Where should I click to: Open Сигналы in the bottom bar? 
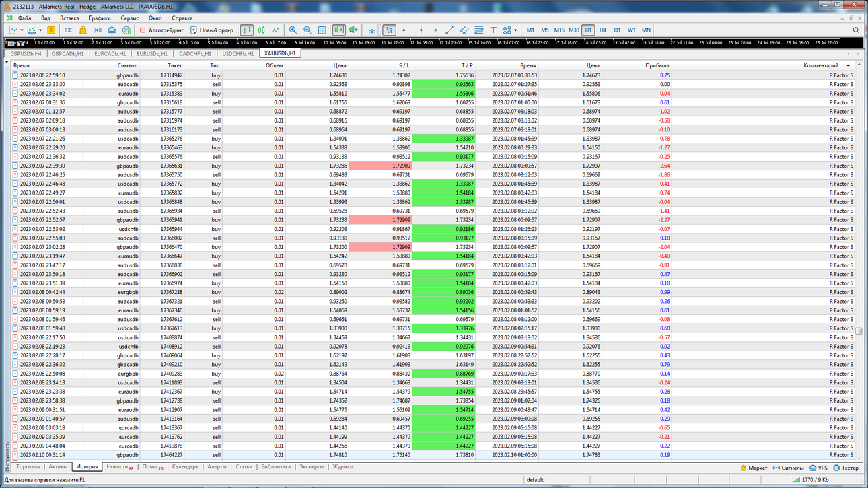788,468
